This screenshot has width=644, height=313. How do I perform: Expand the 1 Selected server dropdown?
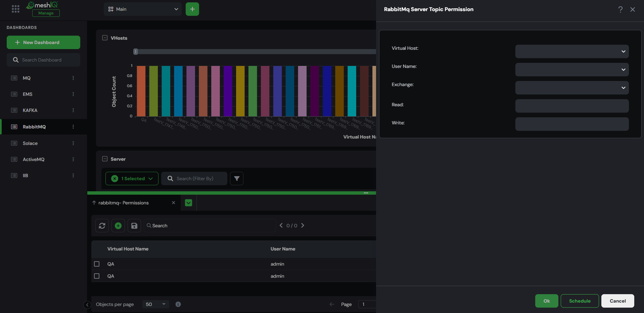pyautogui.click(x=150, y=179)
